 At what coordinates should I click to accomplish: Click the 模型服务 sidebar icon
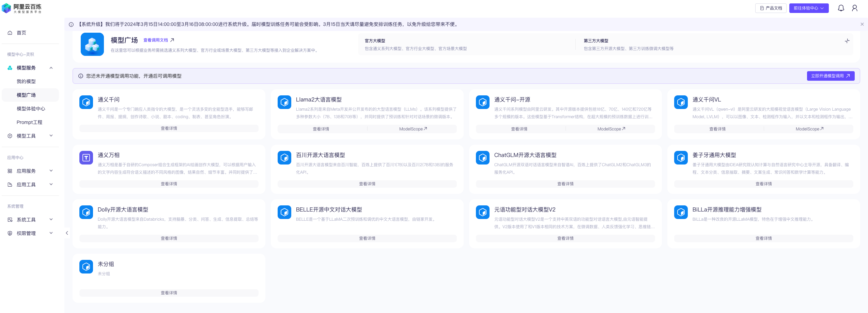(x=10, y=68)
